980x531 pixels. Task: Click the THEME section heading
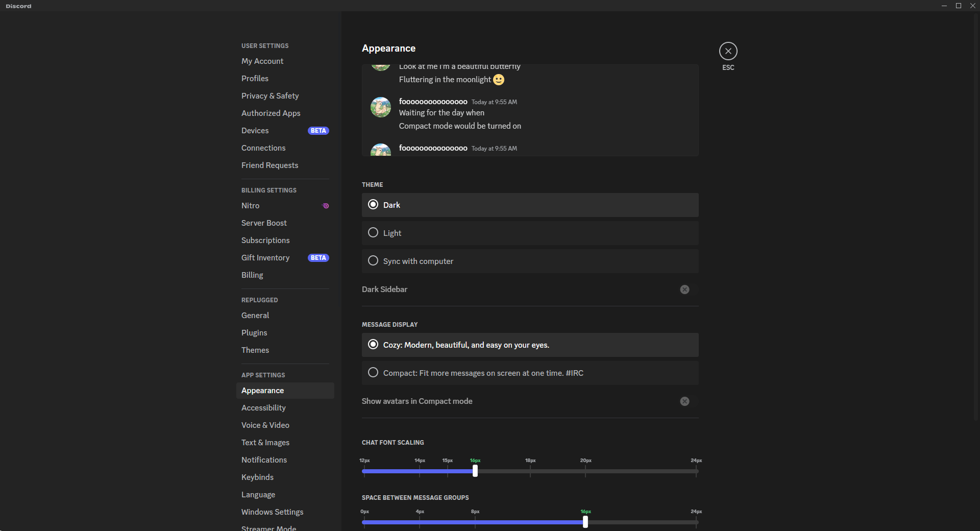tap(373, 185)
